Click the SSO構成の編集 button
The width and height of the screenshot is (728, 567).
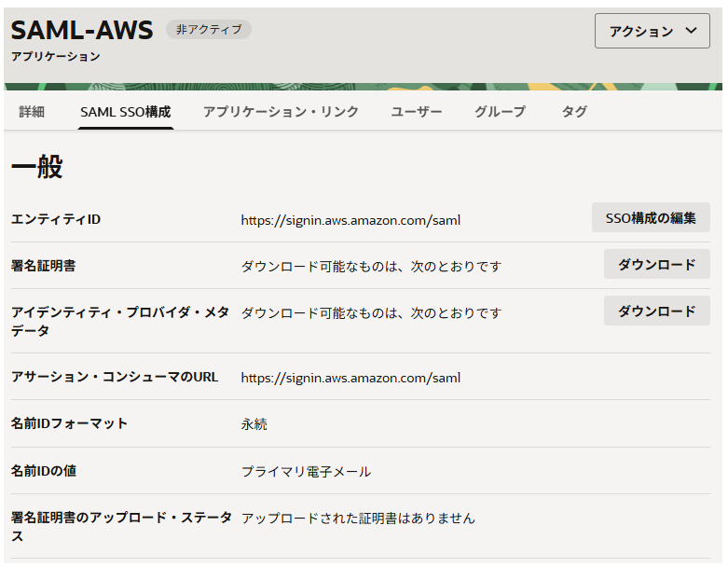click(651, 218)
